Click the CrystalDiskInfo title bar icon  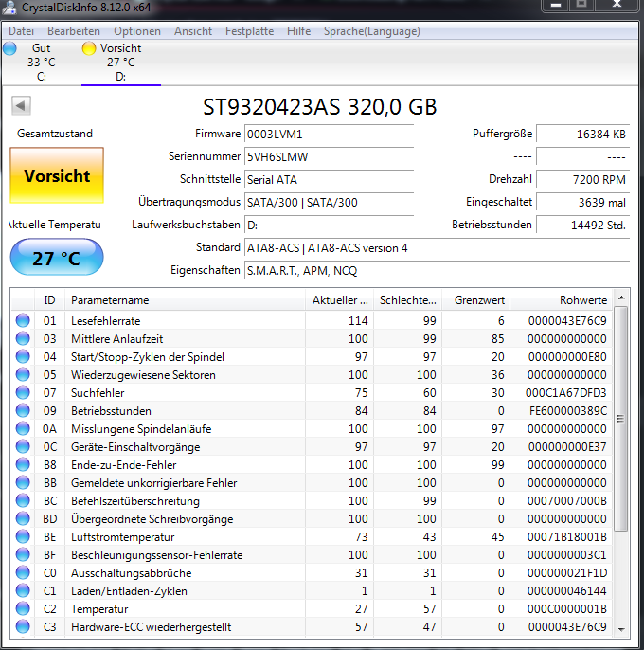(9, 7)
